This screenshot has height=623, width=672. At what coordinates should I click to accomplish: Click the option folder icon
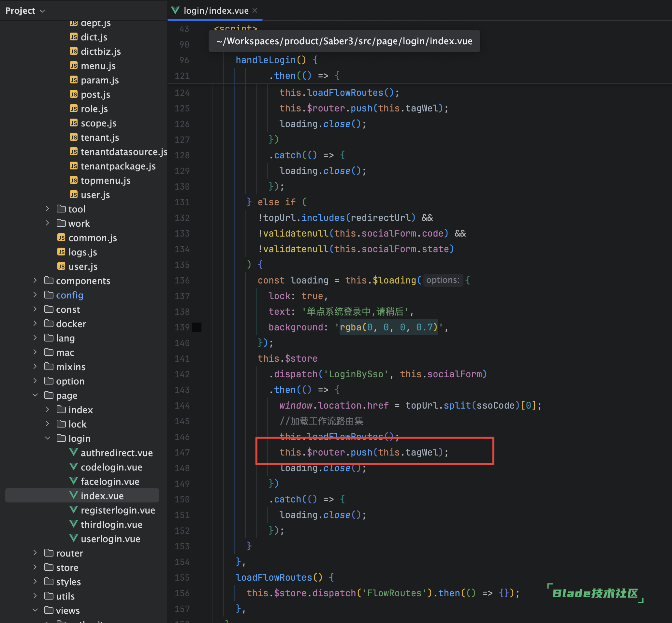(49, 381)
